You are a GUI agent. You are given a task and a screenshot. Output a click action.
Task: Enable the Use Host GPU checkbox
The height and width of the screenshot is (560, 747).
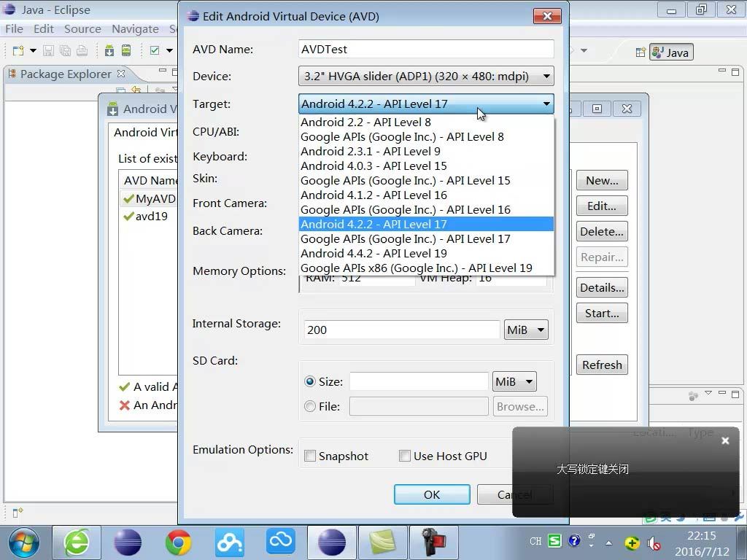pyautogui.click(x=404, y=456)
